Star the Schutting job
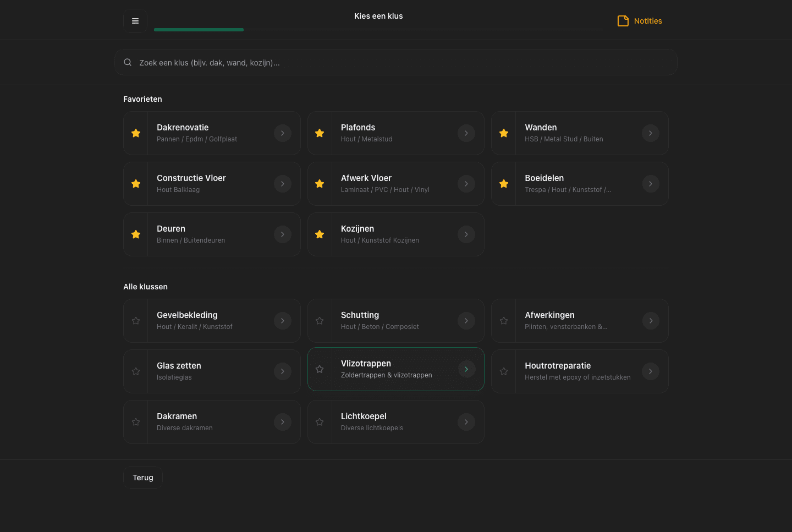The width and height of the screenshot is (792, 532). tap(320, 321)
